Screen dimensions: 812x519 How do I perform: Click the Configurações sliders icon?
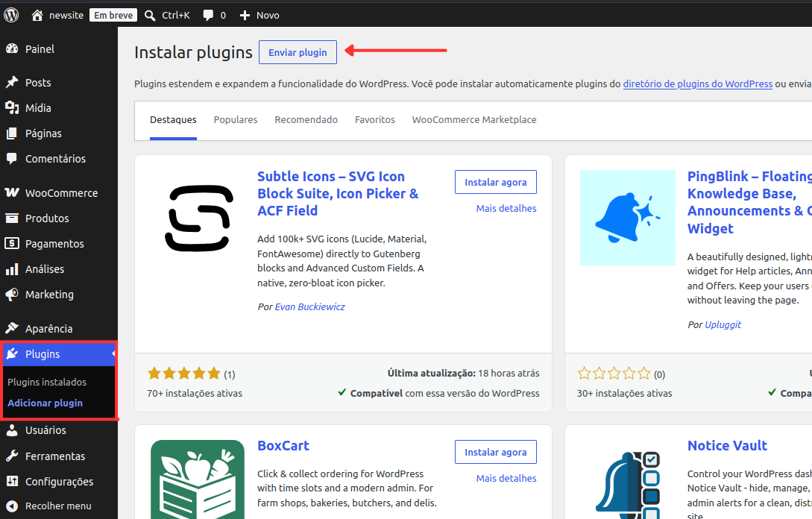click(12, 481)
